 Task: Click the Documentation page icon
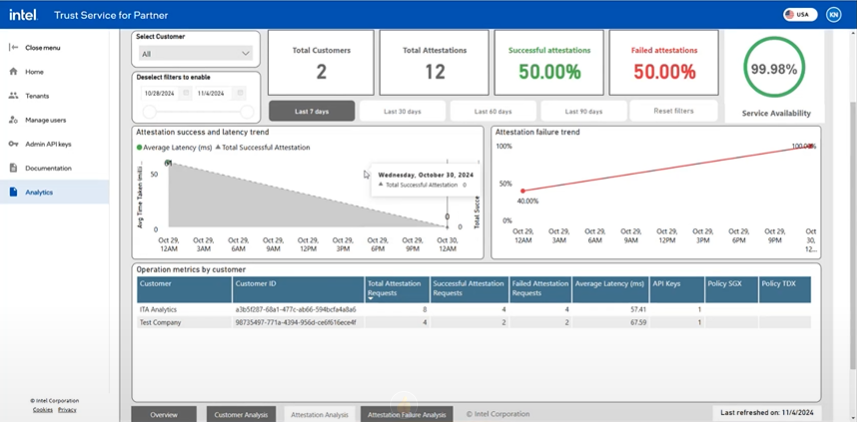click(14, 168)
